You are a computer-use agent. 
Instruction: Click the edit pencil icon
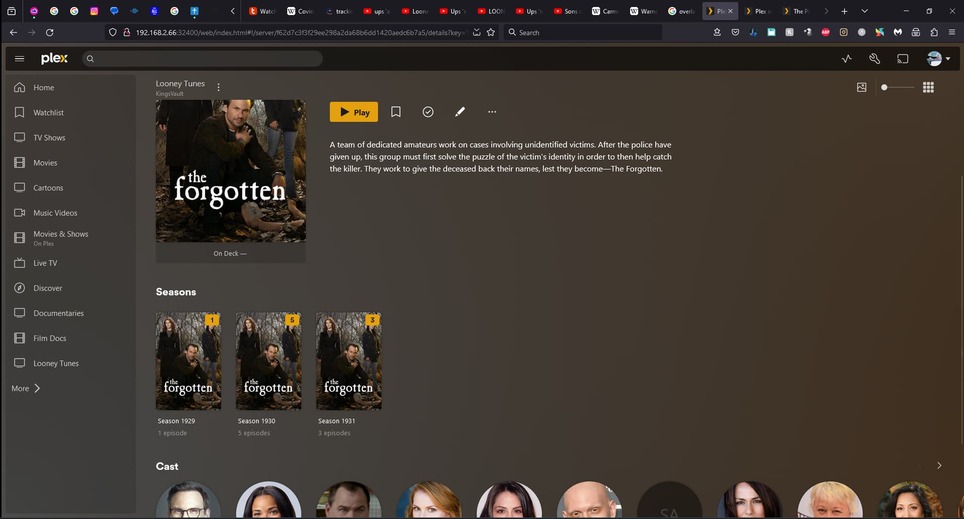[460, 112]
